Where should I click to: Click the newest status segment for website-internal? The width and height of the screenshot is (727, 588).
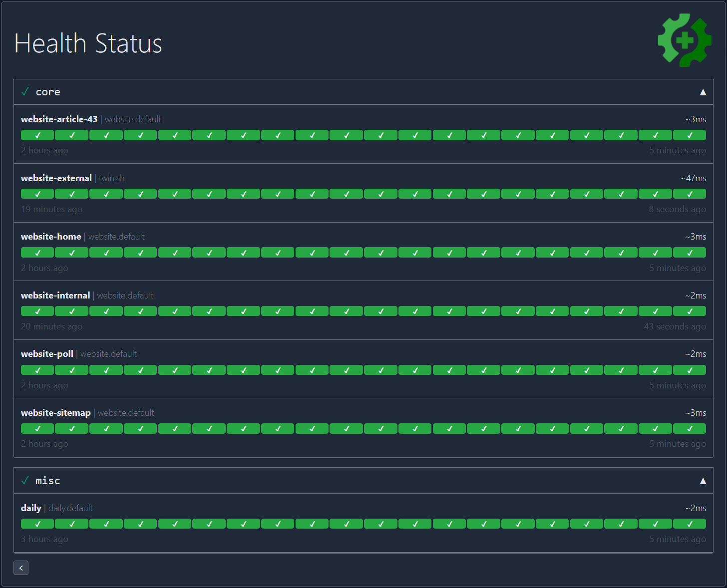click(x=689, y=311)
